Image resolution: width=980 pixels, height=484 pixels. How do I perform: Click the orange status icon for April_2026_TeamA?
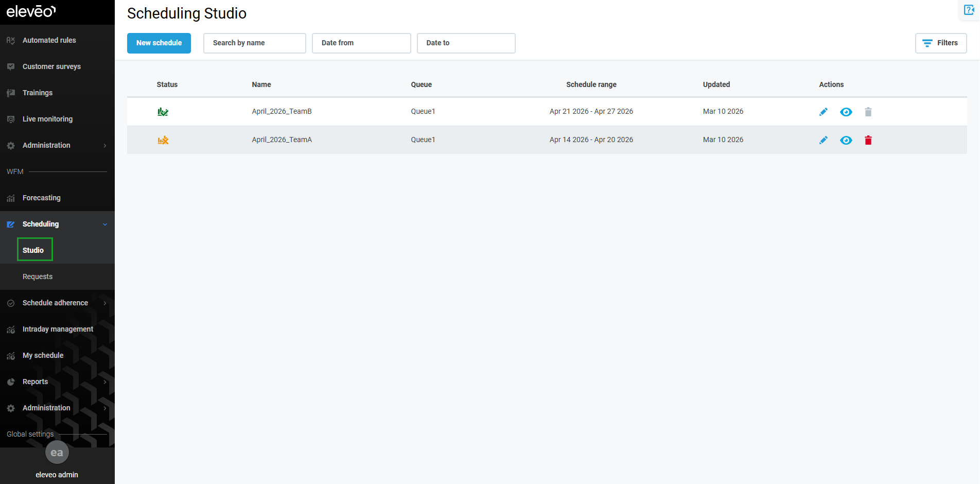[163, 140]
